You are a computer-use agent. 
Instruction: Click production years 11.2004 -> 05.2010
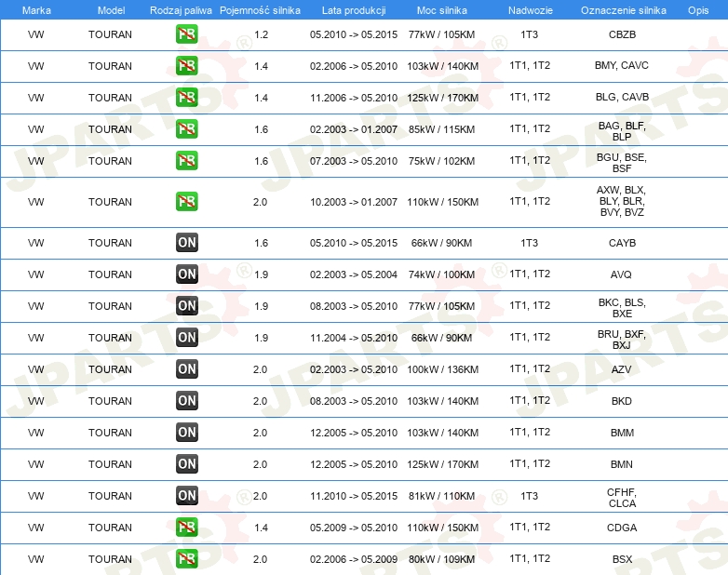pos(354,338)
